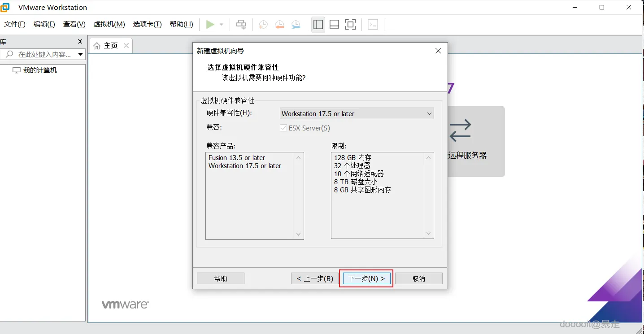Click the green power-on play icon
This screenshot has height=334, width=644.
(x=210, y=24)
